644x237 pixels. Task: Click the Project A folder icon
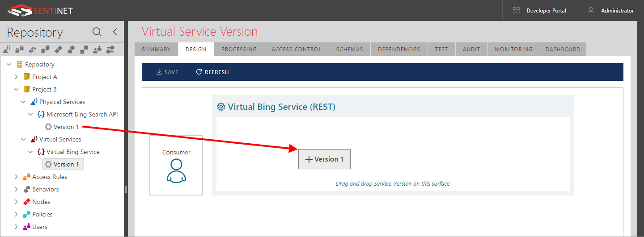pos(27,77)
